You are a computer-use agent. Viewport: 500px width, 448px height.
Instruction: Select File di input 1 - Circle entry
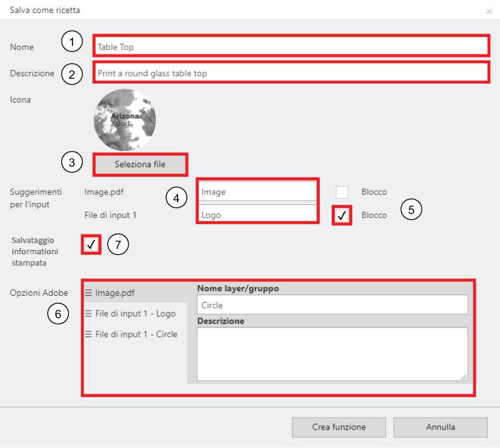[136, 334]
